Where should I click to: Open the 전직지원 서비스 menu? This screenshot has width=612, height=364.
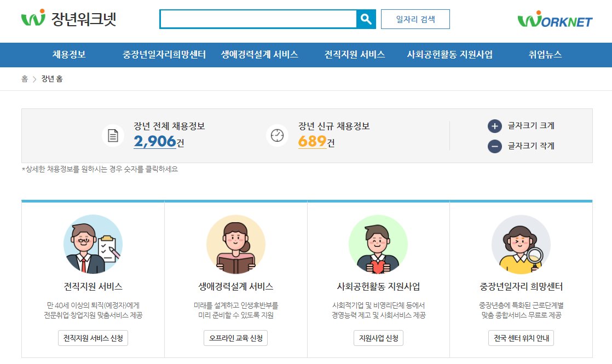(355, 55)
